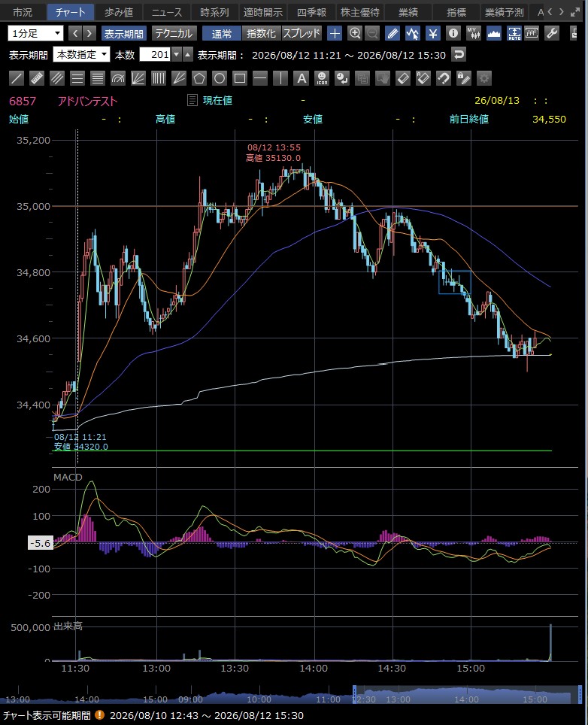Toggle the 指数化 indexed mode
Viewport: 588px width, 725px height.
(x=261, y=33)
